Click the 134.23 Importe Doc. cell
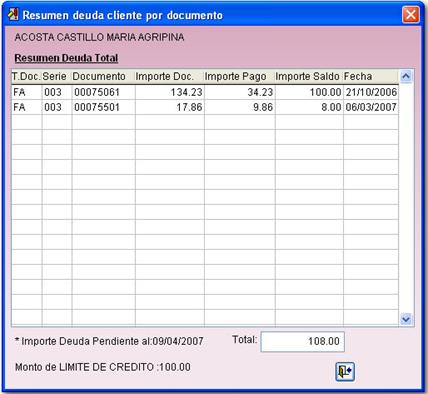Viewport: 428px width, 394px height. [170, 92]
